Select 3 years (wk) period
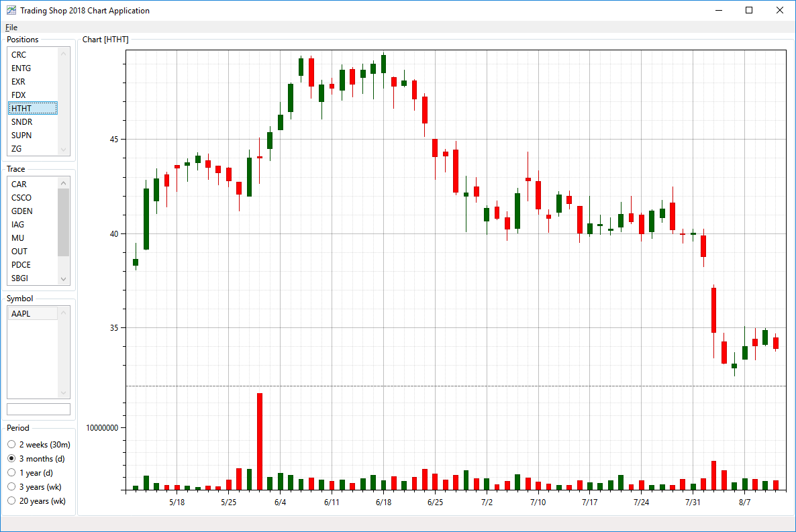Image resolution: width=796 pixels, height=532 pixels. coord(34,487)
